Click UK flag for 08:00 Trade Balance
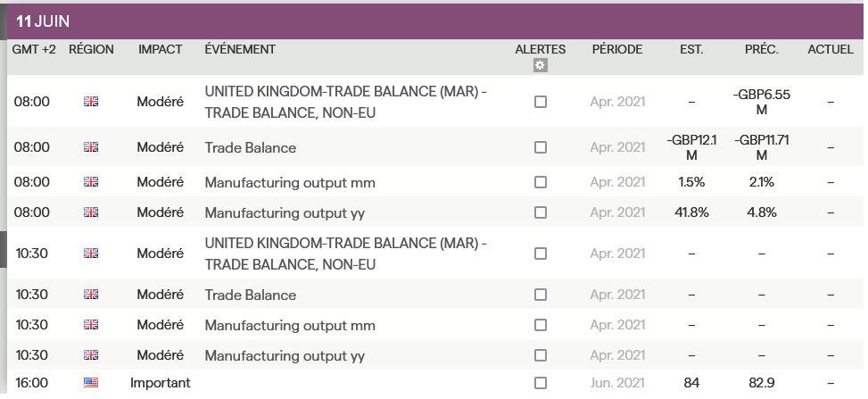 pyautogui.click(x=91, y=147)
